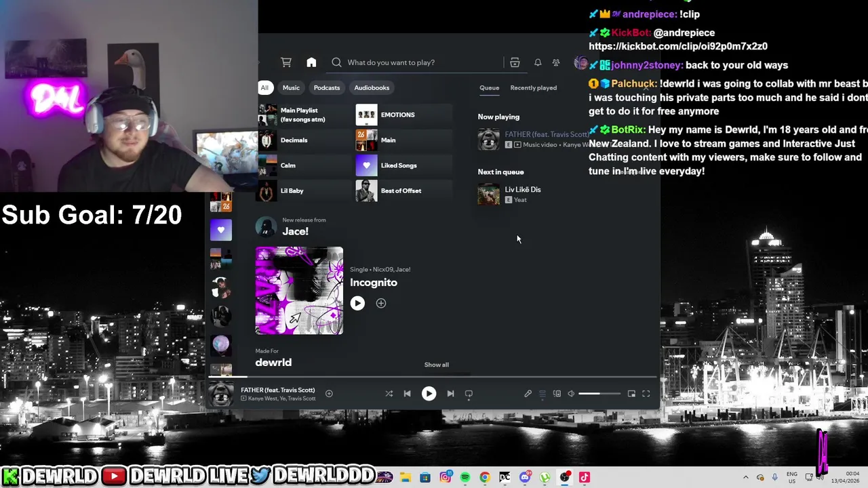Enter full screen player icon

tap(646, 393)
